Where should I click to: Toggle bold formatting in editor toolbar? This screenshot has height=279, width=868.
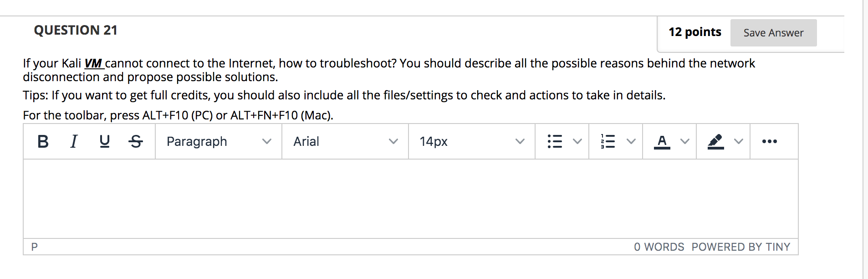43,141
